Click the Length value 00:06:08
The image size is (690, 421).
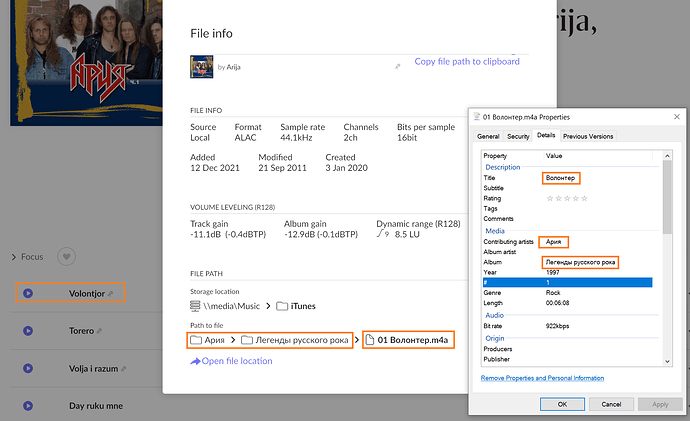[558, 303]
